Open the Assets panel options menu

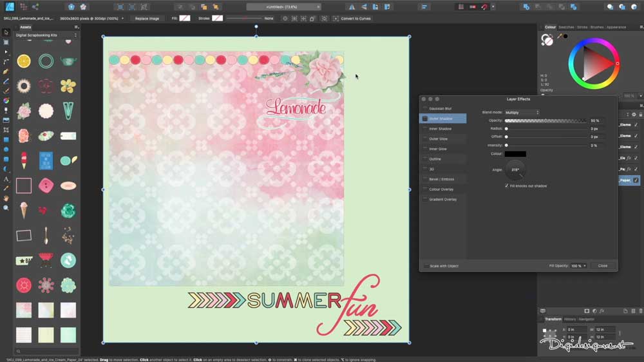(x=76, y=27)
